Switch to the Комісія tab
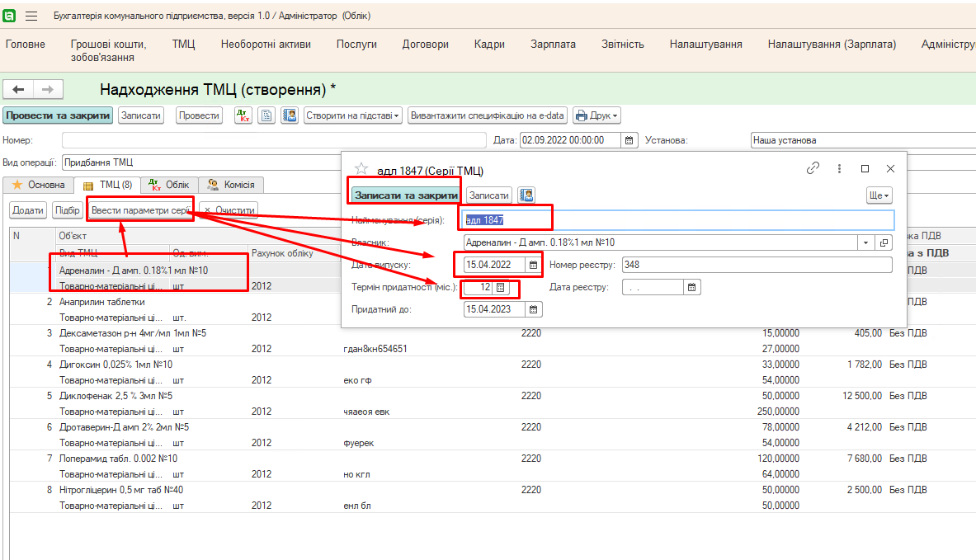This screenshot has width=976, height=560. pyautogui.click(x=232, y=185)
